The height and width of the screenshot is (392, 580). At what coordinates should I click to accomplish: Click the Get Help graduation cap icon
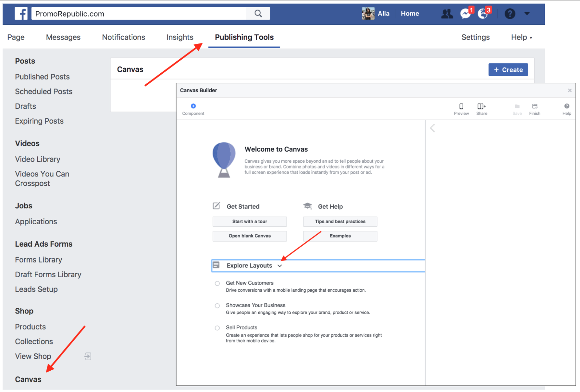coord(308,206)
